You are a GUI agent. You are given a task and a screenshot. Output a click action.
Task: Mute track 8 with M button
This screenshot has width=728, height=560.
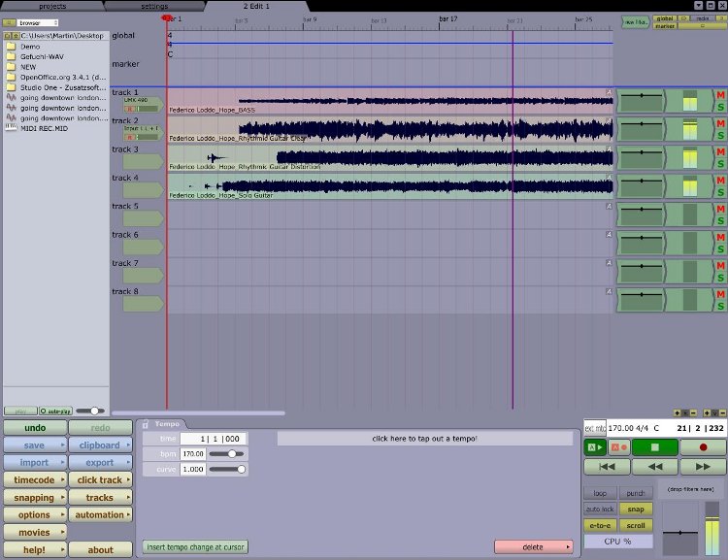(x=720, y=294)
